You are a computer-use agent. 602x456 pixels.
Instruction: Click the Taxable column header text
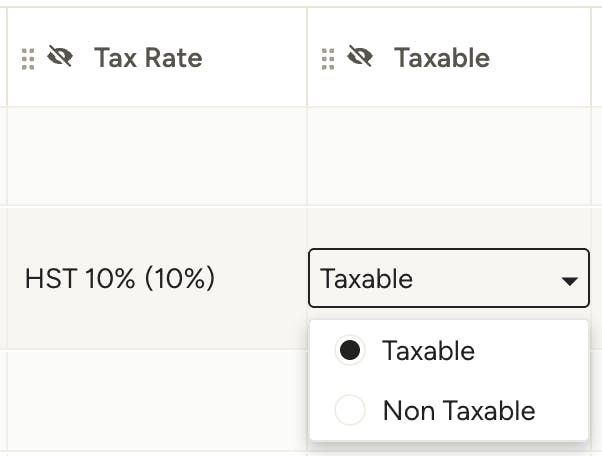(442, 58)
